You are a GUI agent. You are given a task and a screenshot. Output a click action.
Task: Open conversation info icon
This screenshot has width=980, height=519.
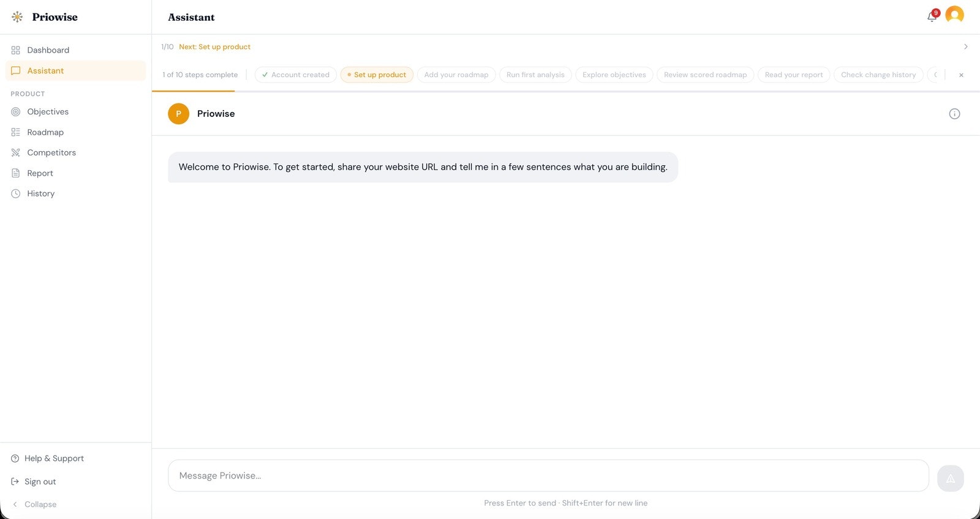[x=954, y=114]
